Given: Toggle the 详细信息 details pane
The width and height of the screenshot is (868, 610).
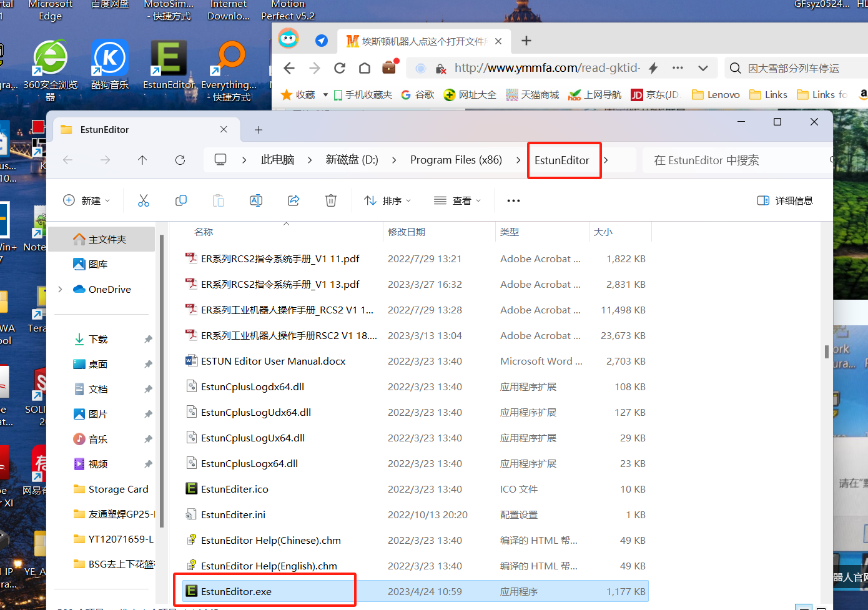Looking at the screenshot, I should coord(785,200).
